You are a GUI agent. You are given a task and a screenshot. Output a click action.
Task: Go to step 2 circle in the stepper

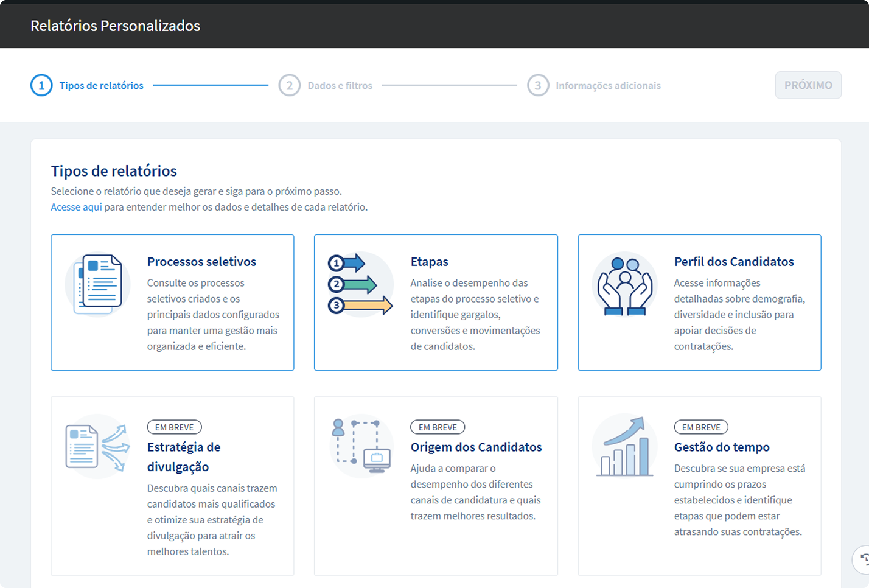tap(290, 86)
